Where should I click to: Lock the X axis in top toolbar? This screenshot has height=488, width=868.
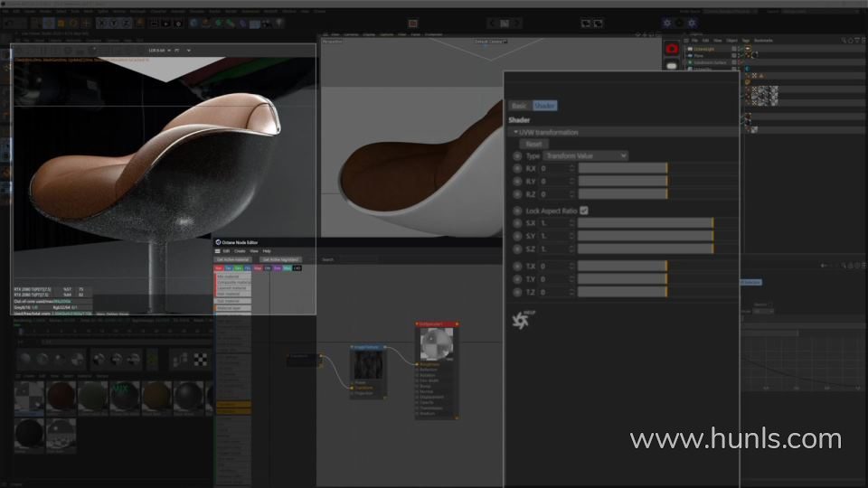(101, 23)
